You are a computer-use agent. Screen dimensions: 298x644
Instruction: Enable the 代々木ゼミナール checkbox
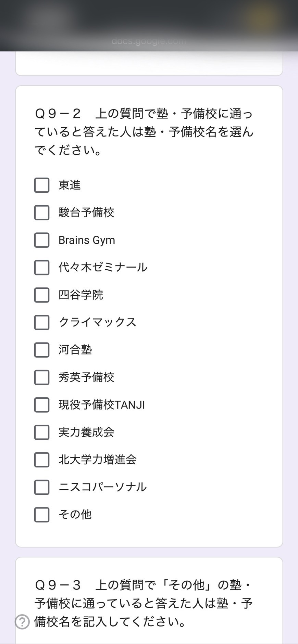(x=42, y=268)
